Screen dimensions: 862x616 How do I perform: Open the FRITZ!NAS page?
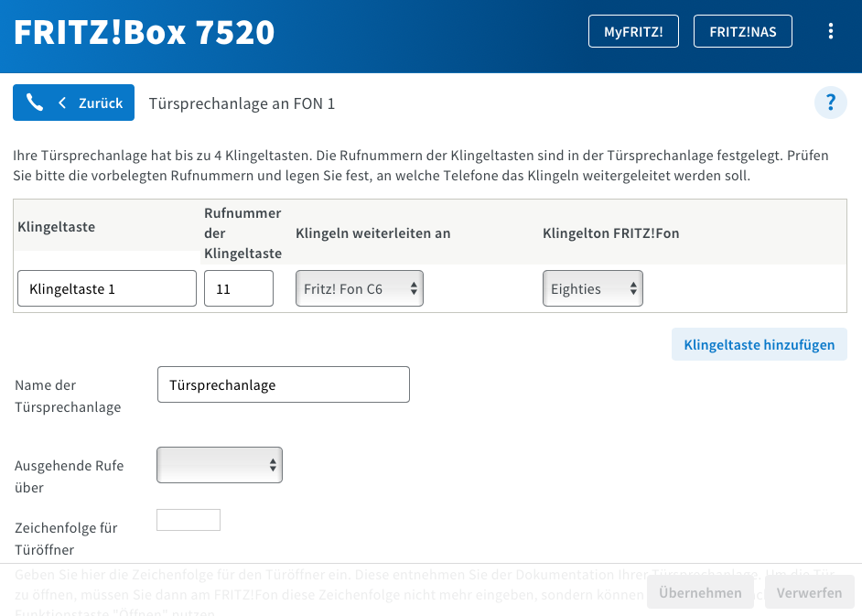(743, 31)
